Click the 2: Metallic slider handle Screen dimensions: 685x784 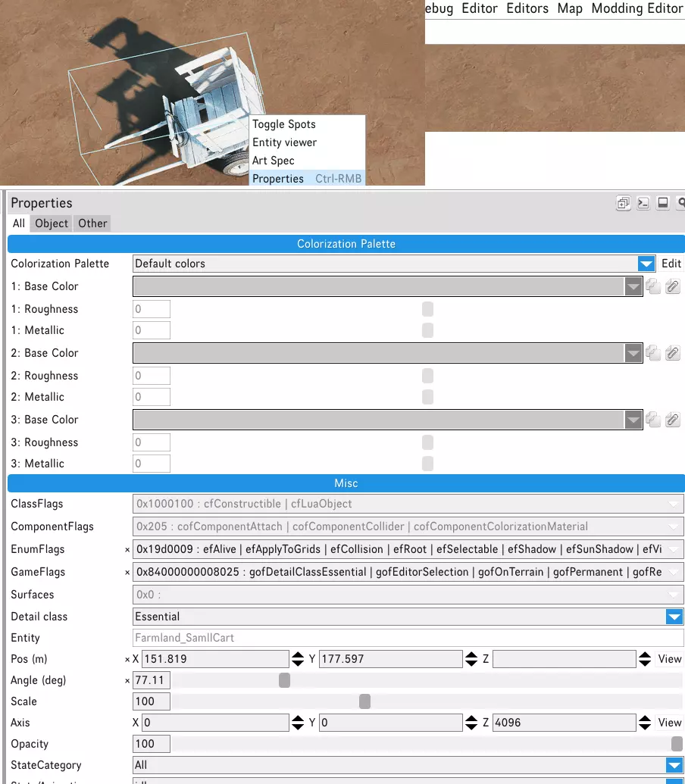(427, 397)
